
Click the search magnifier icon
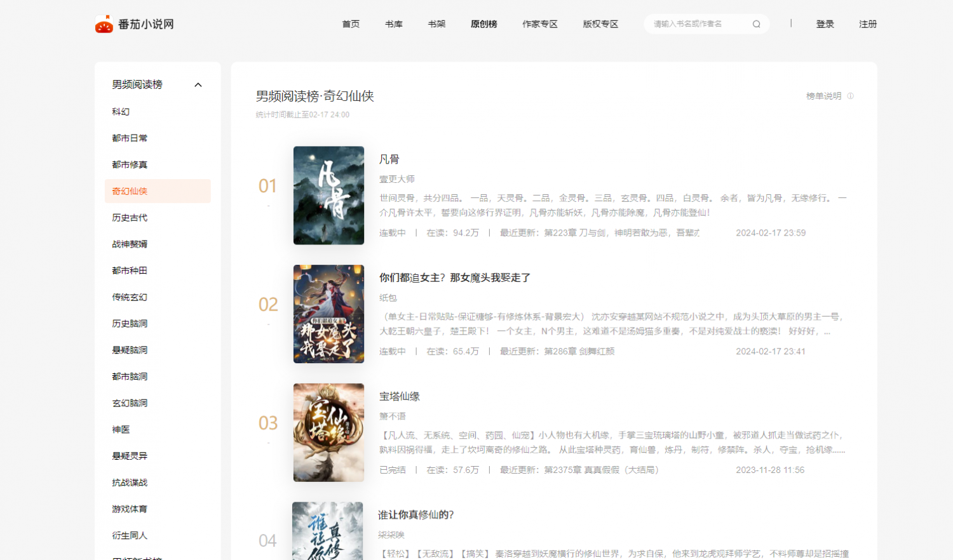click(x=756, y=24)
